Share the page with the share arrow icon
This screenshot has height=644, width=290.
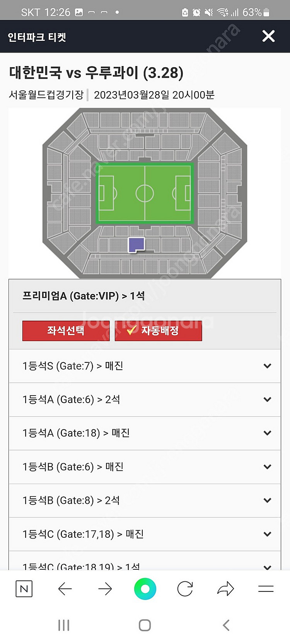pos(225,589)
